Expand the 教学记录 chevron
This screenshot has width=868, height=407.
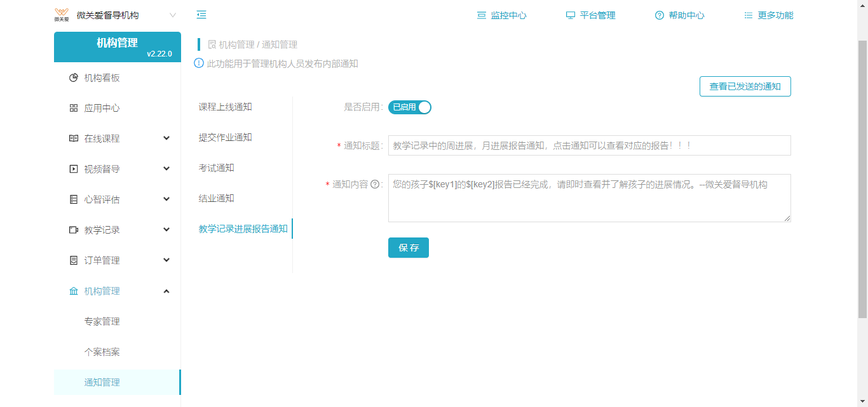166,230
